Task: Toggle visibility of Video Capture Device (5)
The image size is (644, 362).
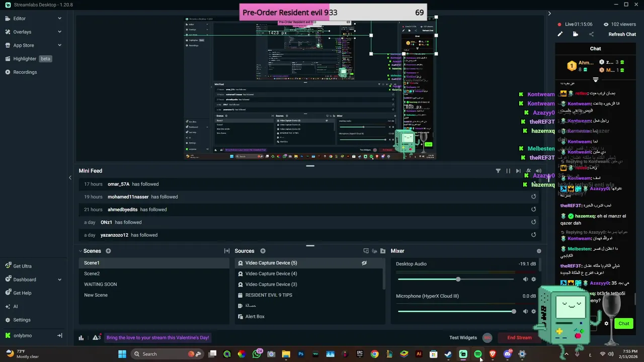Action: click(364, 263)
